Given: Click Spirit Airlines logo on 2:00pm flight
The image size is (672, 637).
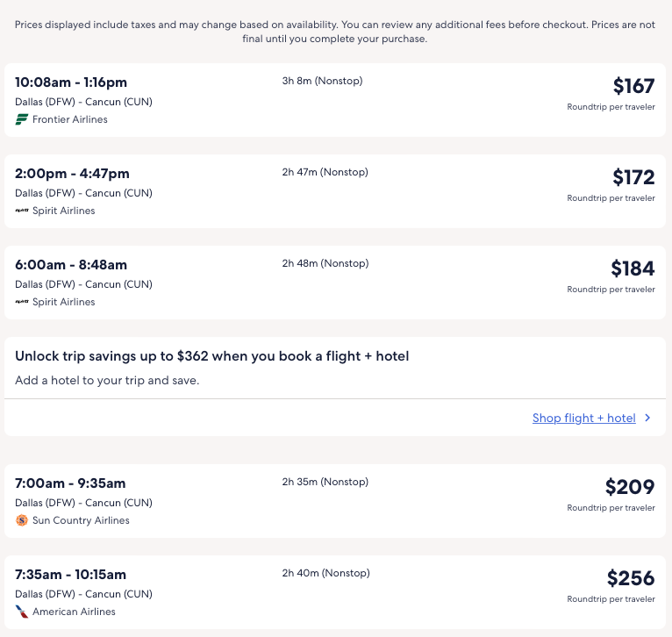Looking at the screenshot, I should [22, 211].
